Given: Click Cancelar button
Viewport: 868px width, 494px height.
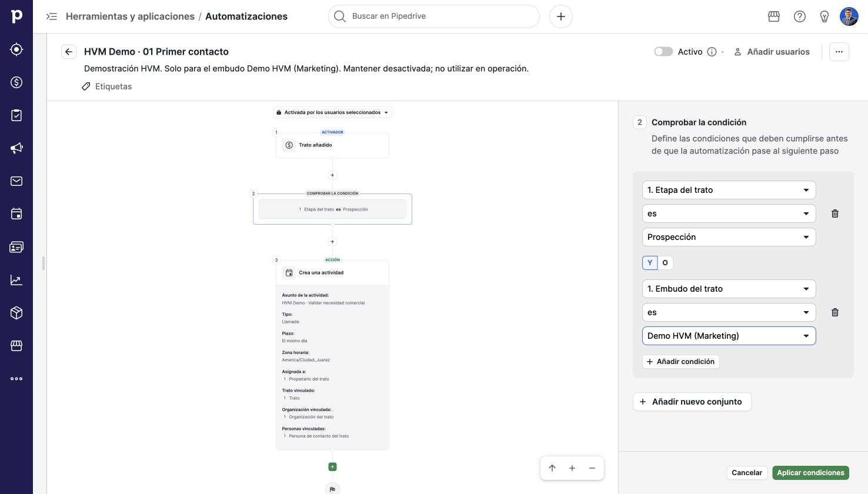Looking at the screenshot, I should (x=747, y=473).
